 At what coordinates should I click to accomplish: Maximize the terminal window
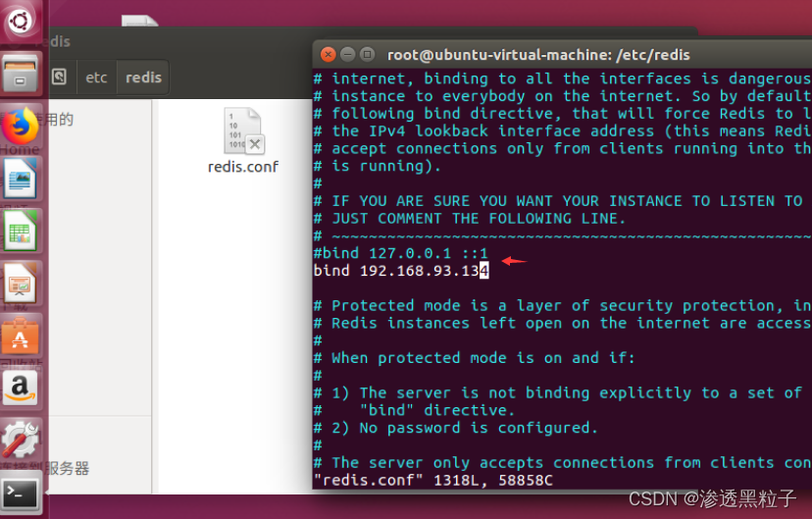click(x=367, y=54)
